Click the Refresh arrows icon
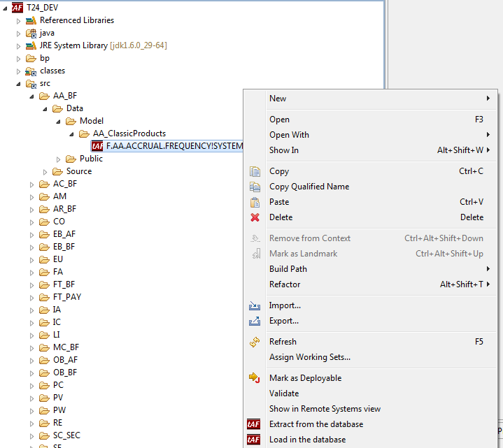 [255, 342]
